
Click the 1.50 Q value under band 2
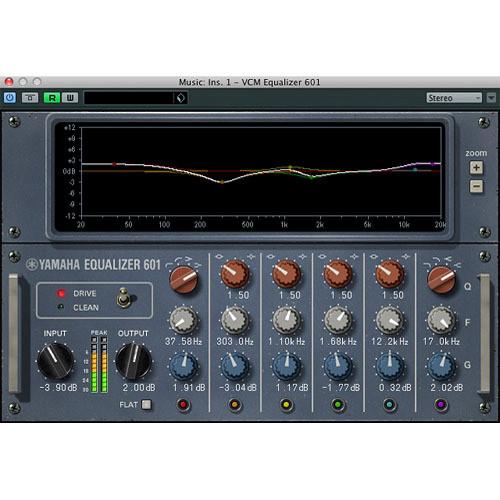click(x=239, y=295)
